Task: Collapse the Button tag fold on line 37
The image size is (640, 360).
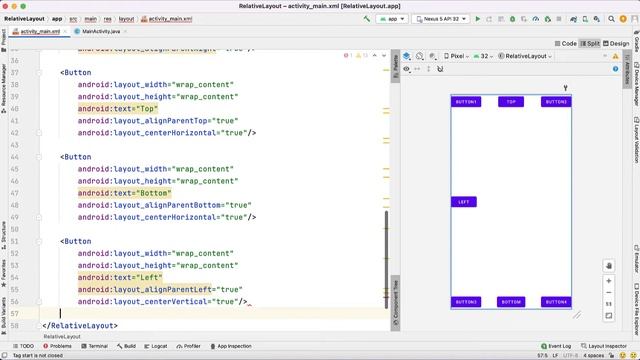Action: (39, 73)
